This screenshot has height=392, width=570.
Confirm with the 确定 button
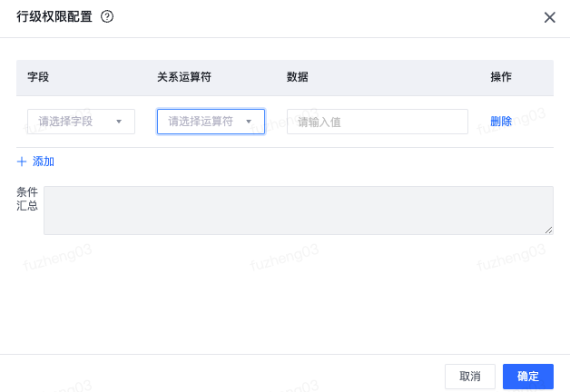(528, 377)
